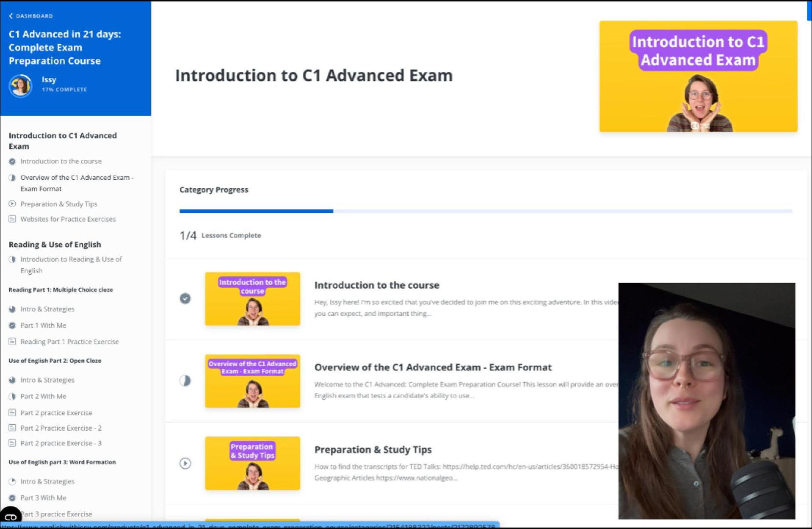This screenshot has height=529, width=812.
Task: Click the Intro & Strategies icon under Word Formation
Action: pos(12,481)
